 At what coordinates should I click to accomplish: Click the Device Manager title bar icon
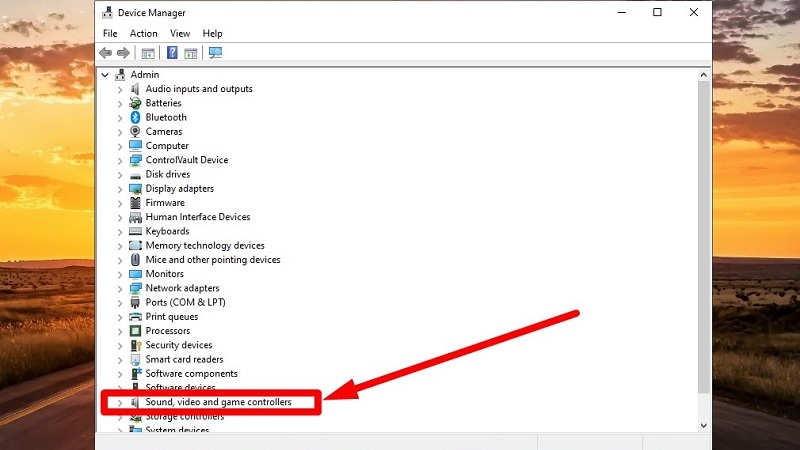pyautogui.click(x=107, y=12)
